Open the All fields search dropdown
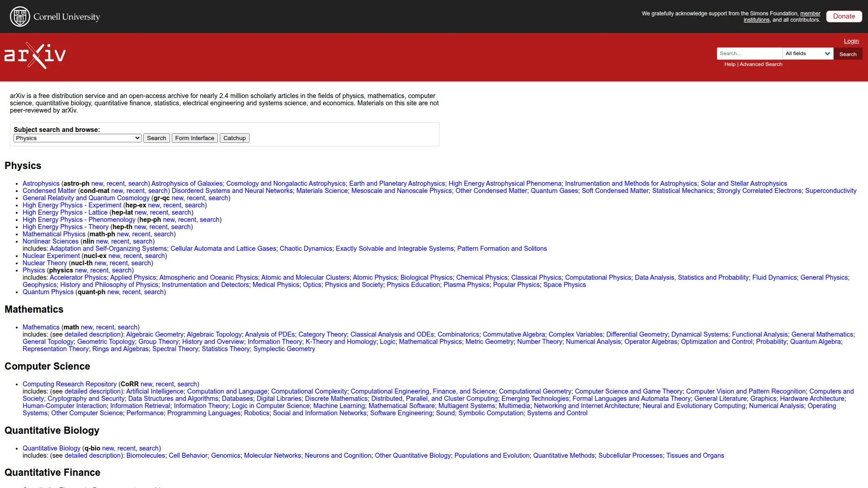The height and width of the screenshot is (488, 868). [x=807, y=53]
